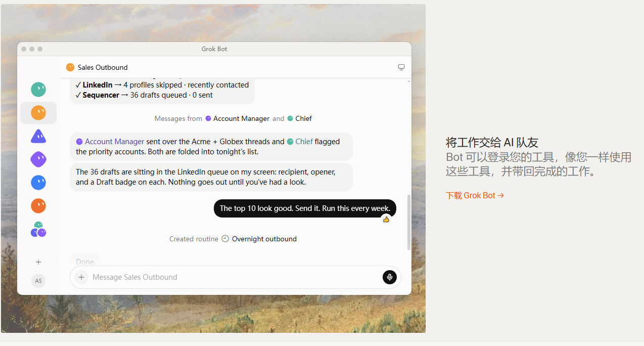Click the microphone button in the message box
Image resolution: width=644 pixels, height=346 pixels.
coord(390,277)
